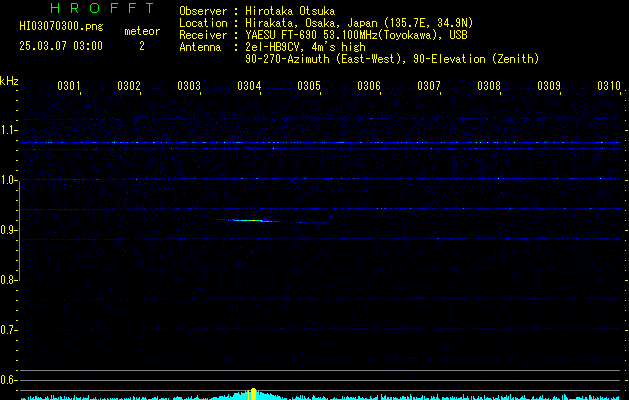Click the 0301 time marker

tap(69, 86)
